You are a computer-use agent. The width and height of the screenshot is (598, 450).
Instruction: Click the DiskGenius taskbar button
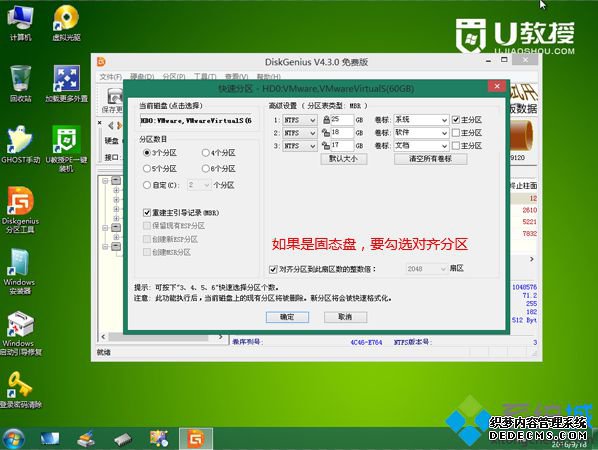(x=196, y=439)
